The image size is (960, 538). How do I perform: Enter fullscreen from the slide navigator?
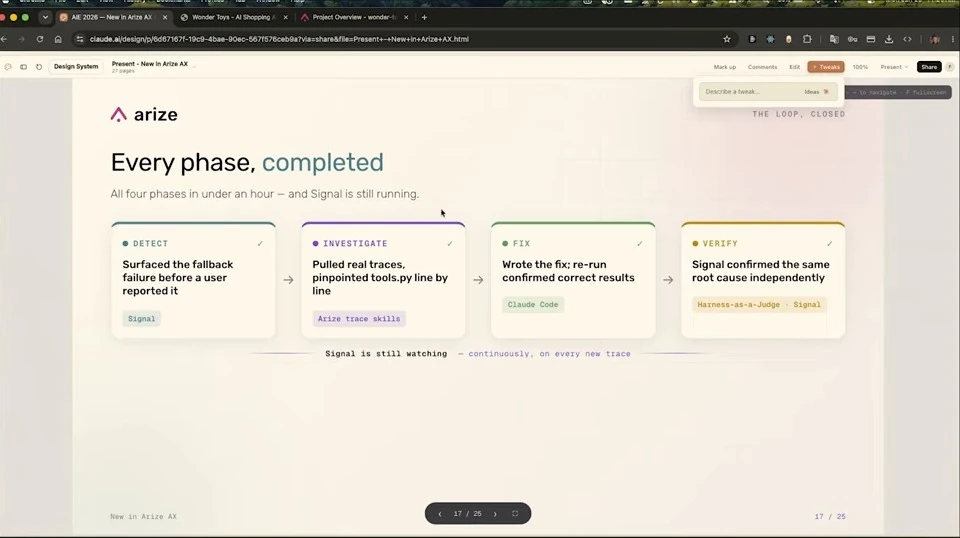click(x=515, y=514)
